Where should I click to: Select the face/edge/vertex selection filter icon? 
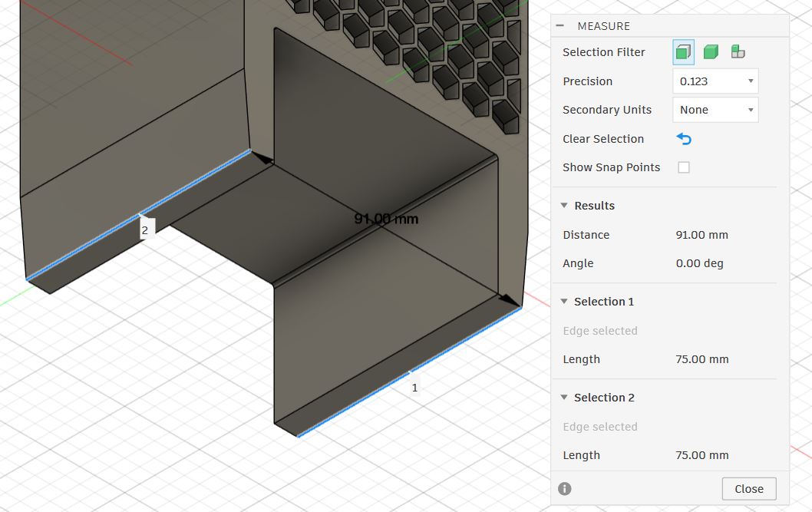point(684,52)
